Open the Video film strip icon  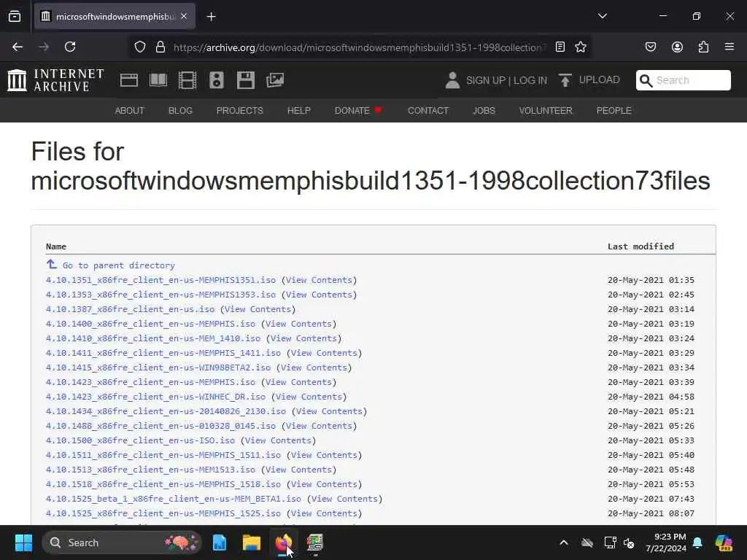pyautogui.click(x=187, y=80)
